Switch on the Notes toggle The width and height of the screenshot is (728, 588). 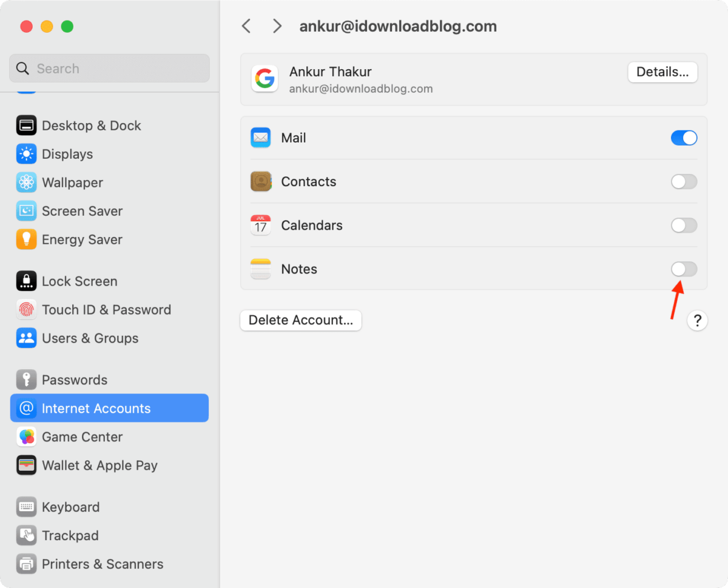(684, 269)
